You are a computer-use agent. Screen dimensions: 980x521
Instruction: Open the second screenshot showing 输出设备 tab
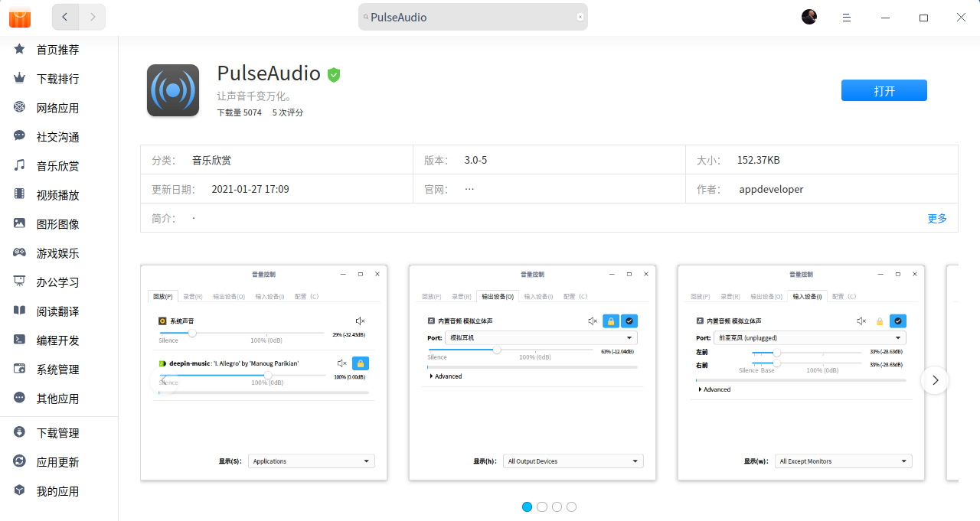(x=533, y=373)
